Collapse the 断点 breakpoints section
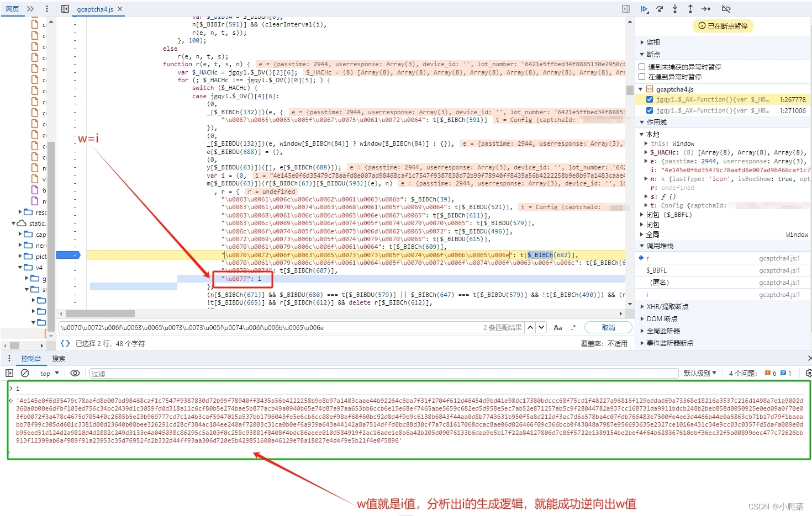Viewport: 812px width, 516px height. pos(653,55)
